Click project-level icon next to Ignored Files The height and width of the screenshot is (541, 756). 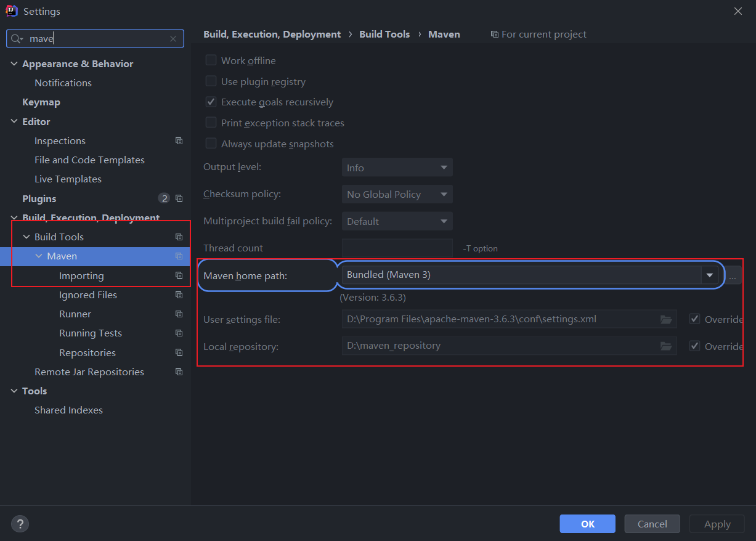pyautogui.click(x=179, y=295)
